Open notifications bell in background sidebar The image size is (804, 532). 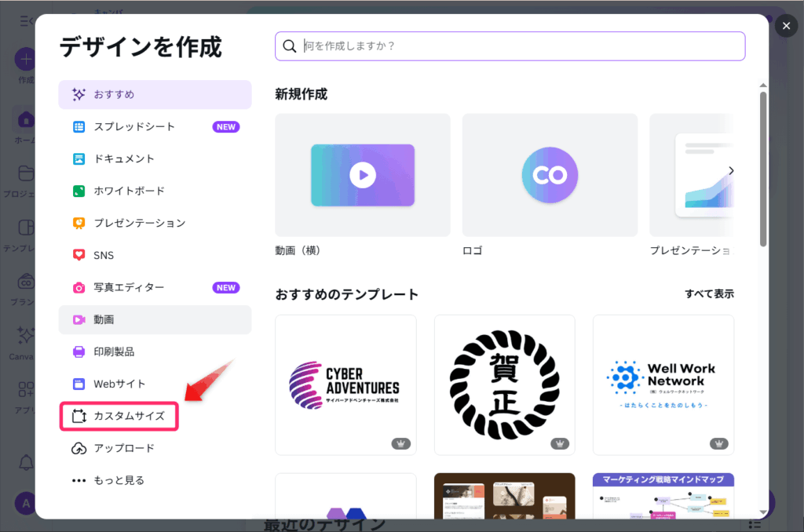click(26, 462)
